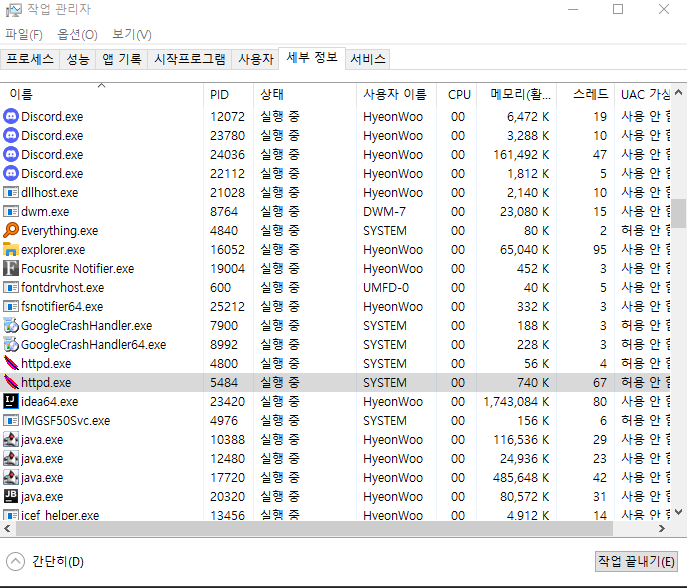Switch to the 앱 기록 tab
This screenshot has width=687, height=588.
pos(121,59)
